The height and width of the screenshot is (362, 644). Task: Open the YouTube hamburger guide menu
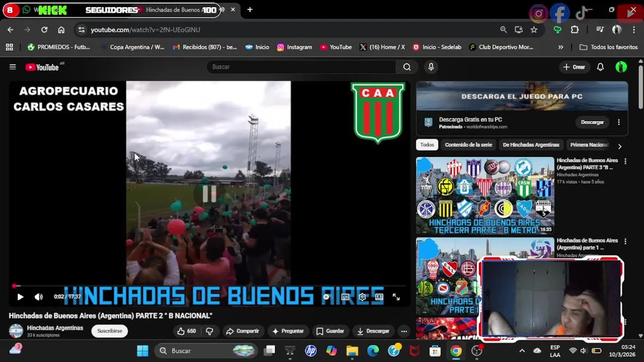coord(13,67)
